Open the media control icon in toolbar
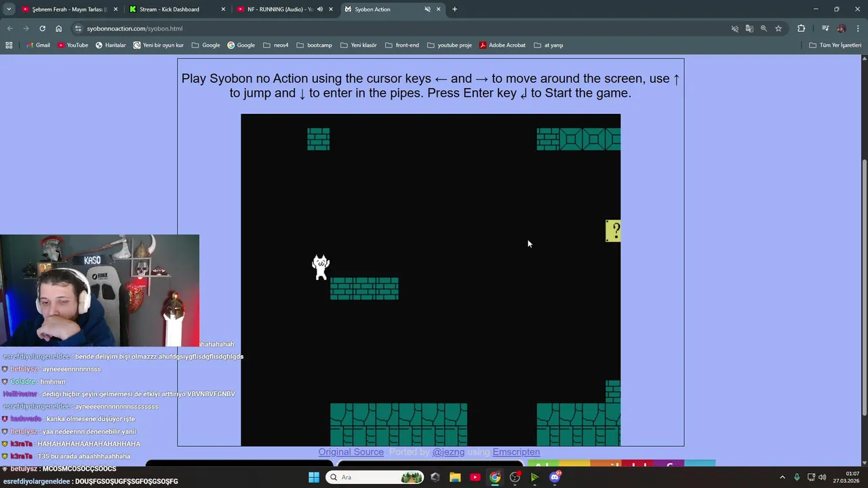868x488 pixels. (x=825, y=28)
